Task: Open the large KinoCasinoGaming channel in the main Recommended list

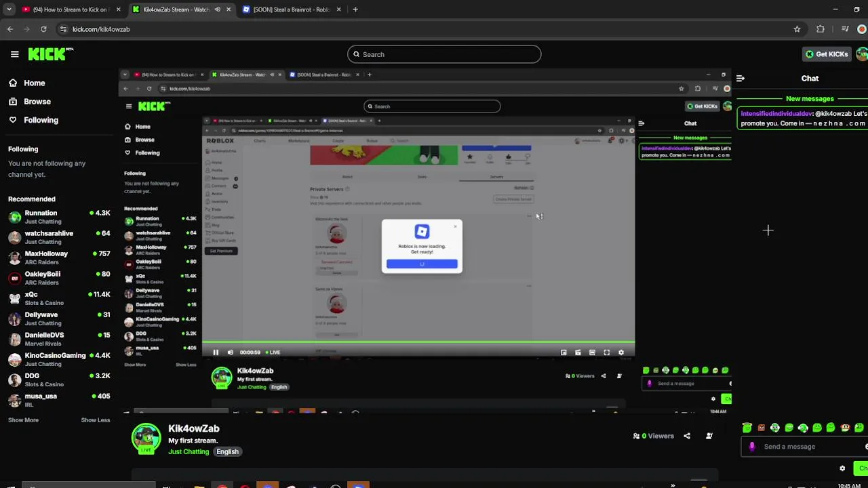Action: 59,359
